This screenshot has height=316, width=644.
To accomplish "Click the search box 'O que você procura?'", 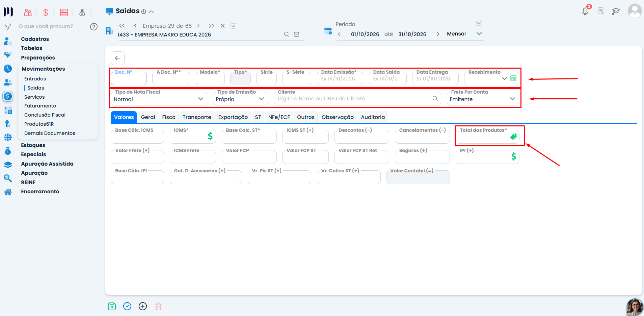I will coord(46,26).
